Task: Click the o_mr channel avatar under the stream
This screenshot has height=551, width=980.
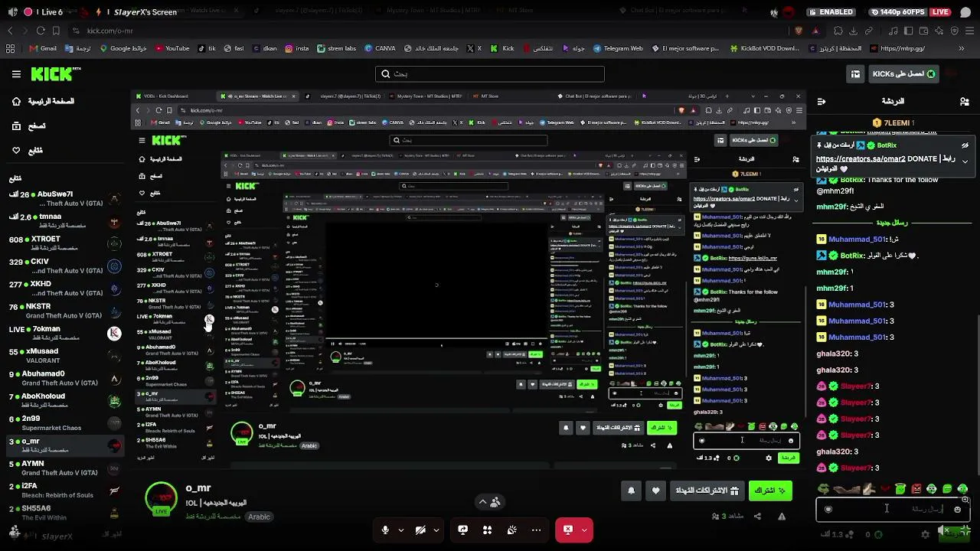Action: click(161, 498)
